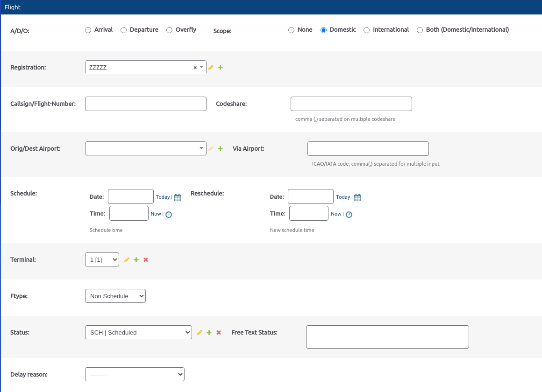Image resolution: width=542 pixels, height=392 pixels.
Task: Clear the ZZZZZ registration selection
Action: click(195, 68)
